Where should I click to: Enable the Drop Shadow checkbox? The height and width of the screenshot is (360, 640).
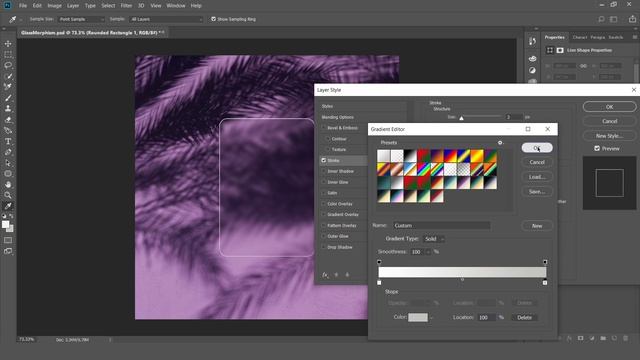coord(324,247)
